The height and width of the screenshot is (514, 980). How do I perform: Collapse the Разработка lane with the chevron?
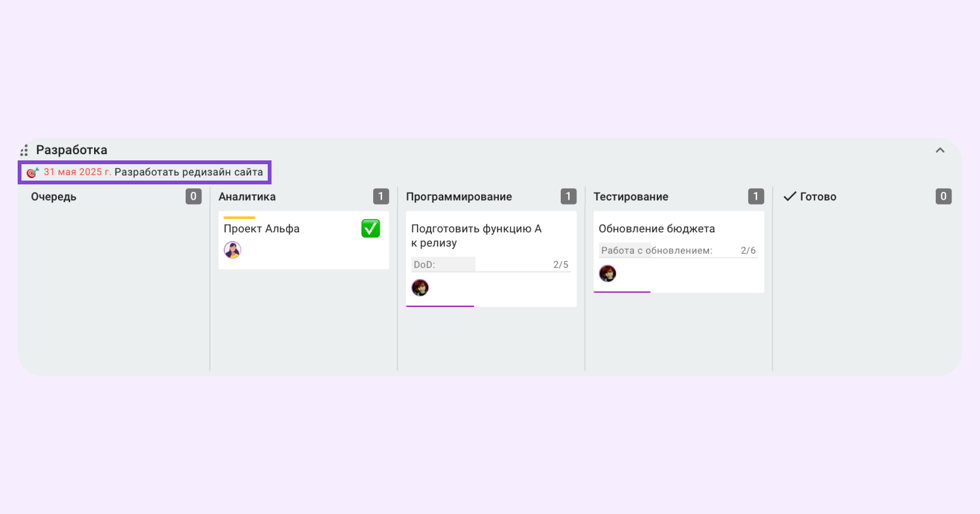coord(940,150)
